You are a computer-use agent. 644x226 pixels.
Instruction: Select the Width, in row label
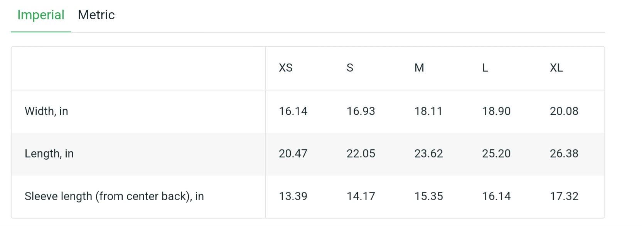click(46, 111)
